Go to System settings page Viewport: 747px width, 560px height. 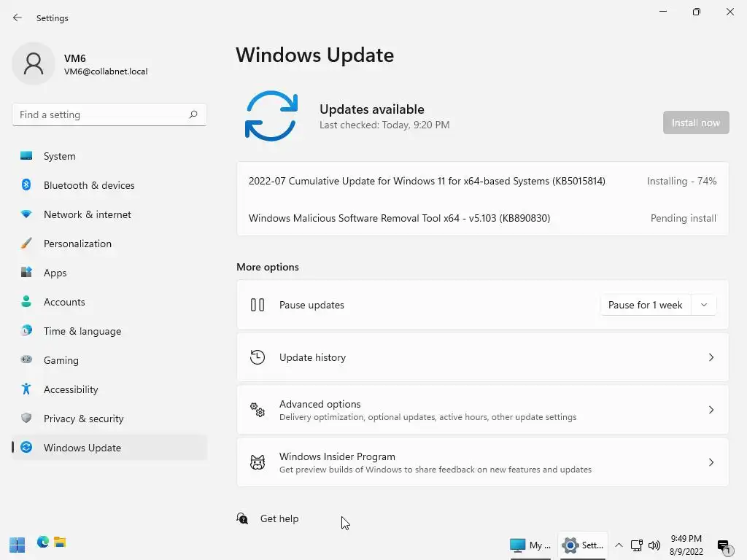coord(109,156)
